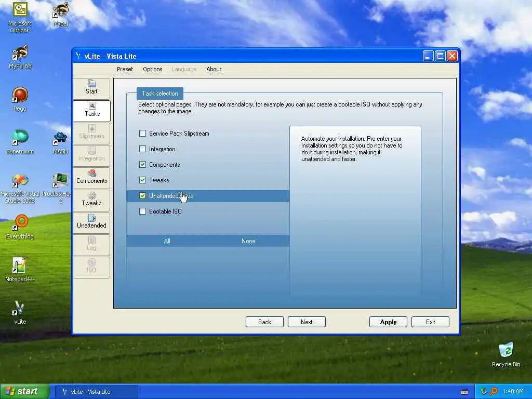
Task: Launch the Supermium desktop shortcut
Action: tap(20, 142)
